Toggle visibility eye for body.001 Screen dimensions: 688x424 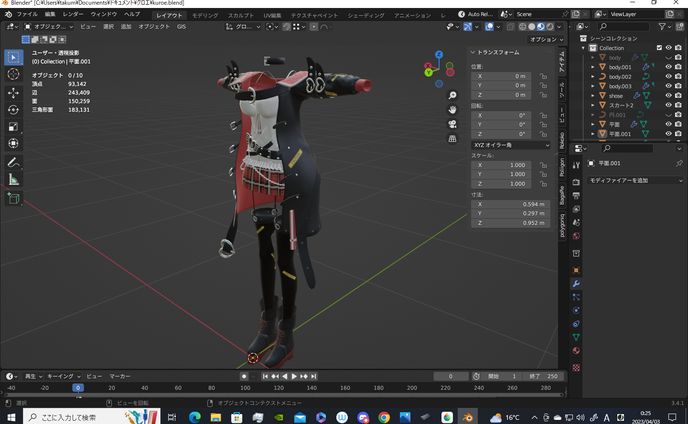click(x=668, y=67)
